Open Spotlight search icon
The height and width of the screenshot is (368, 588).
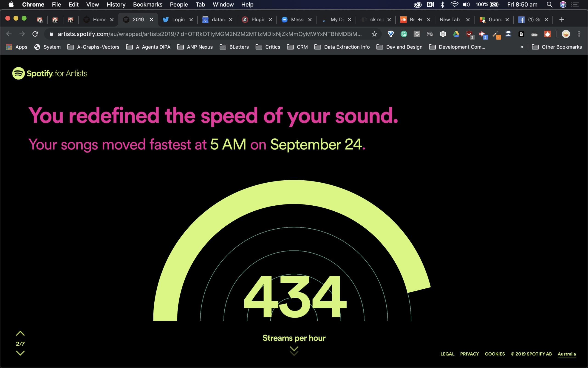coord(549,4)
